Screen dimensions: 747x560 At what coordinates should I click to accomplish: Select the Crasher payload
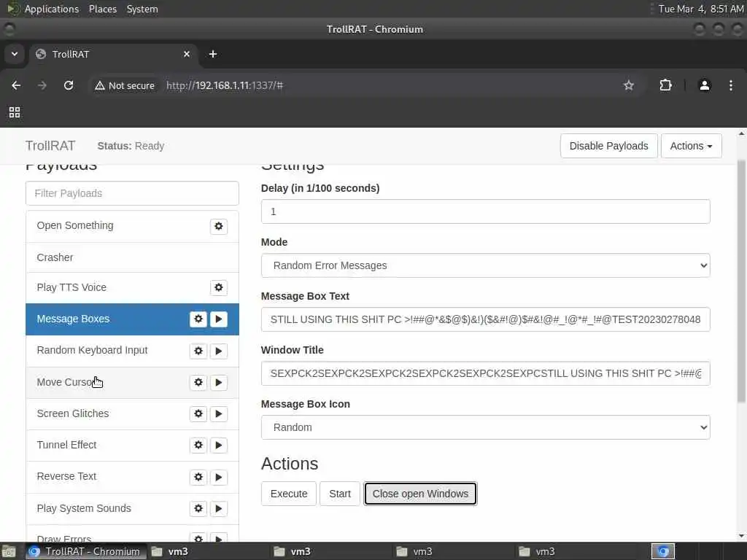pyautogui.click(x=133, y=257)
